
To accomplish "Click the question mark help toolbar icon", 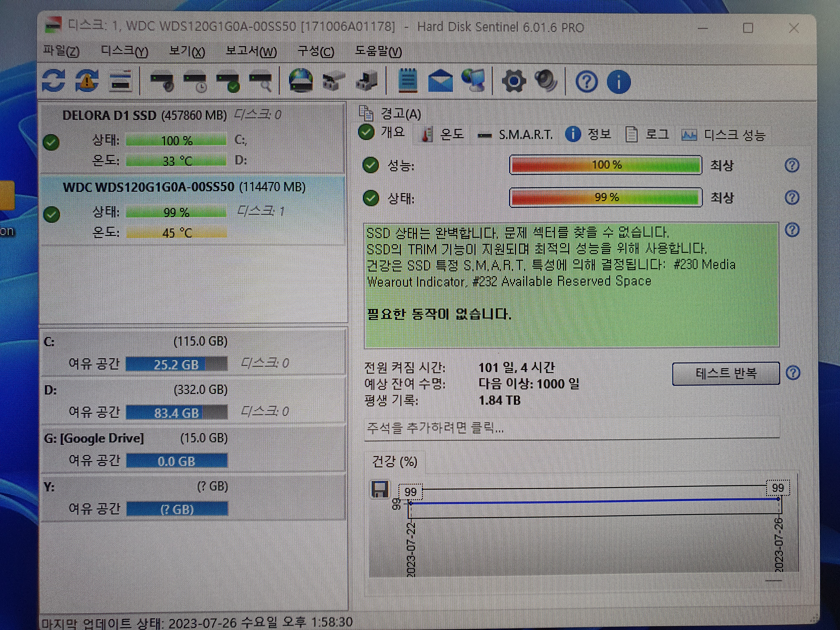I will 586,82.
